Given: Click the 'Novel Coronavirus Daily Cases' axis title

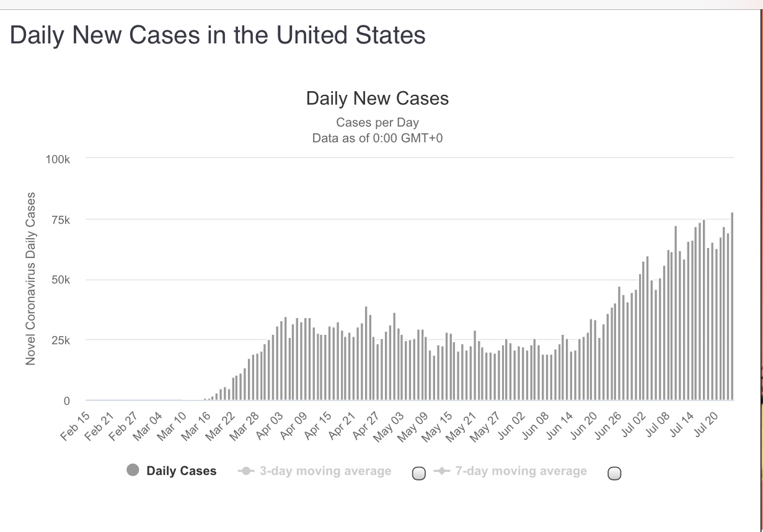Looking at the screenshot, I should (30, 278).
